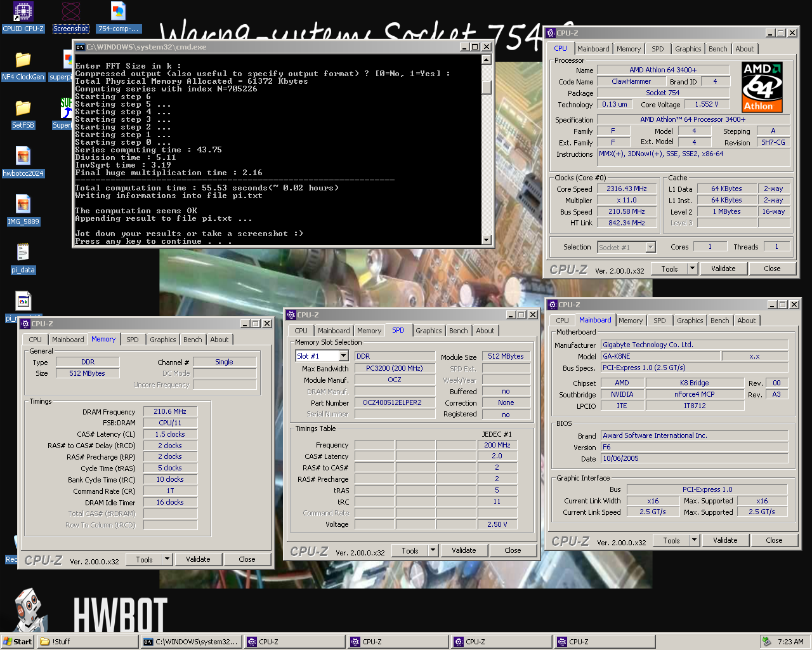Switch to cmd.exe taskbar item
Screen dimensions: 812x650
point(191,642)
